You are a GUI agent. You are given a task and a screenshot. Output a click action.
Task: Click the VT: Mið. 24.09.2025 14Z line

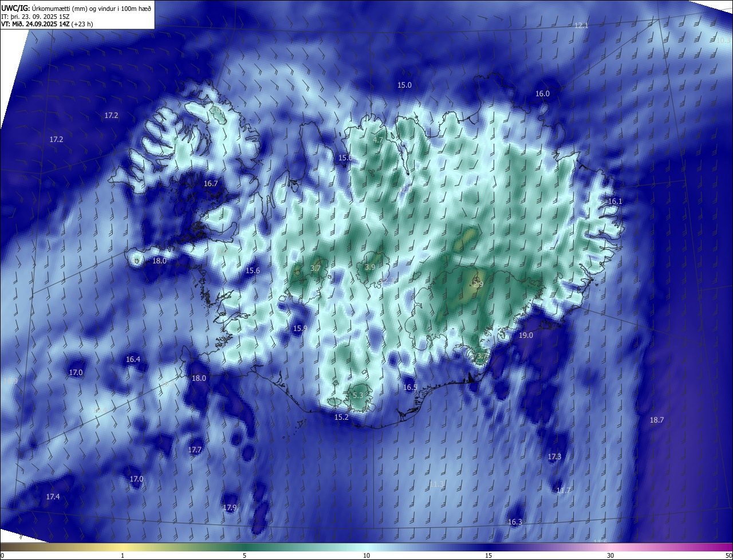(46, 24)
